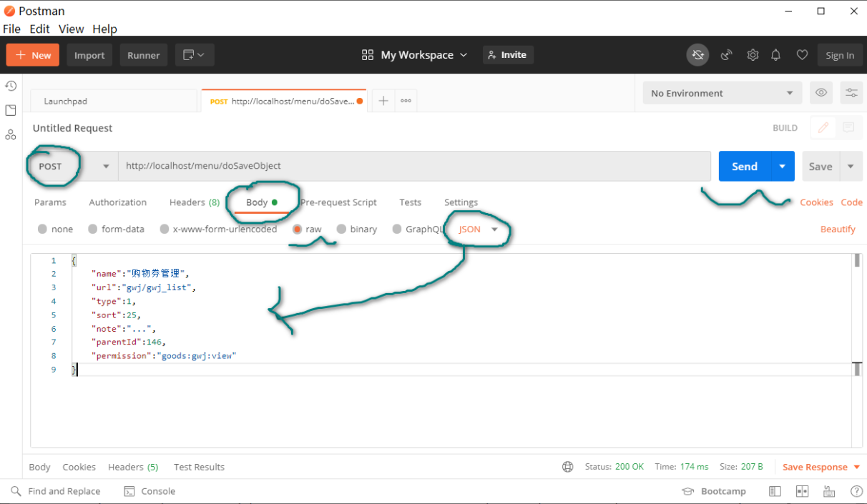Open Find and Replace
Viewport: 867px width, 504px height.
(56, 491)
